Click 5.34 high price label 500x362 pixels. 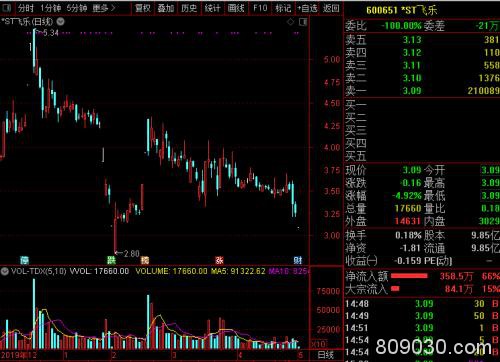(x=51, y=33)
